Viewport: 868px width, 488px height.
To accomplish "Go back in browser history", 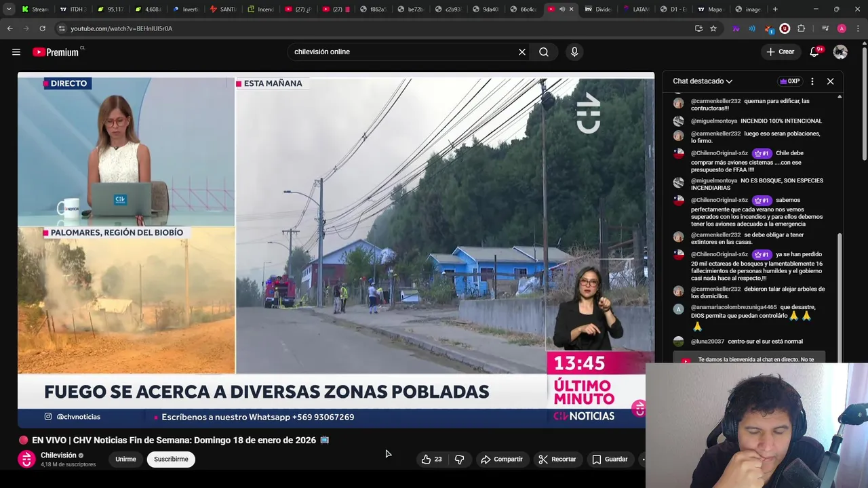I will click(x=9, y=28).
